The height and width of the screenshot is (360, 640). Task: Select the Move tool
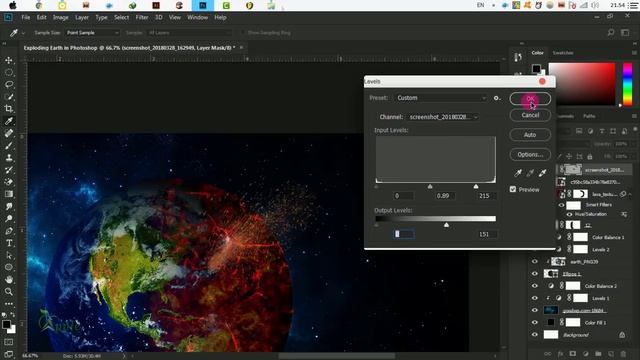click(x=9, y=60)
